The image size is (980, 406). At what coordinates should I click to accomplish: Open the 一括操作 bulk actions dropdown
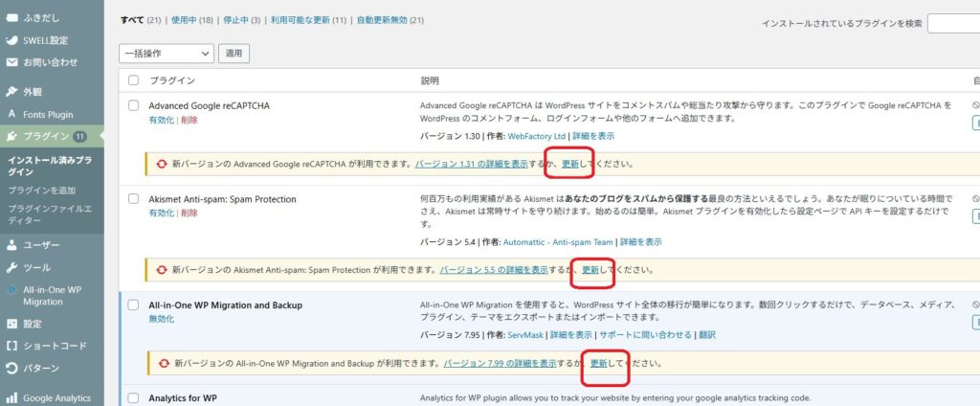(x=166, y=54)
